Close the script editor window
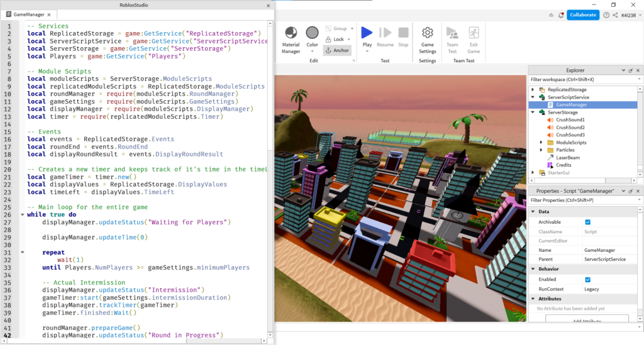Viewport: 644px width, 345px height. point(268,5)
